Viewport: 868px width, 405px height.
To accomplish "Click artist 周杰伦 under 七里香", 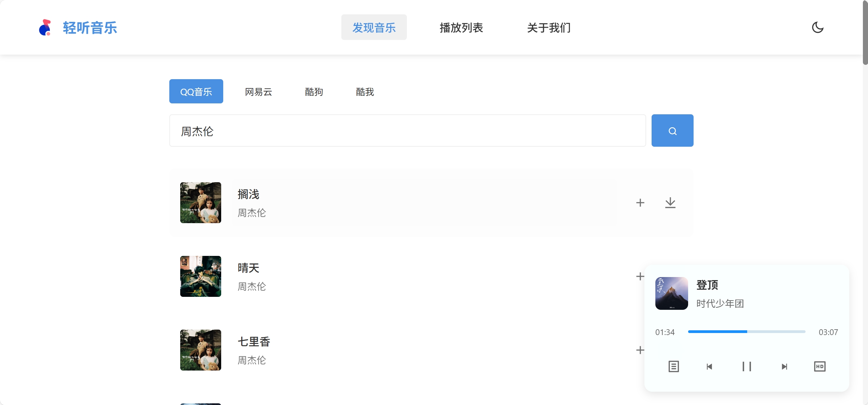I will 252,360.
